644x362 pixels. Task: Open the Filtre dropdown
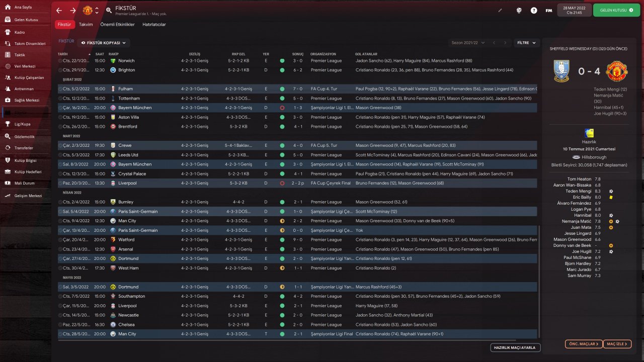527,43
